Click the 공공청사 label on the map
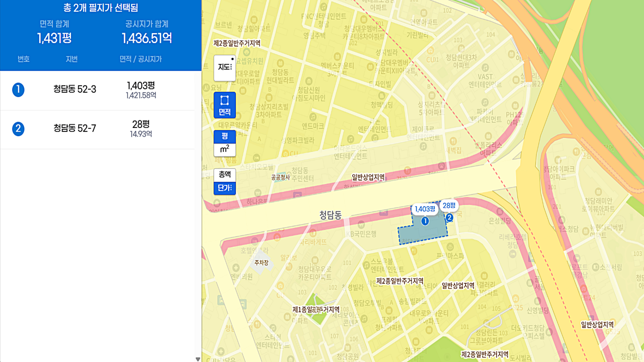 [x=280, y=177]
